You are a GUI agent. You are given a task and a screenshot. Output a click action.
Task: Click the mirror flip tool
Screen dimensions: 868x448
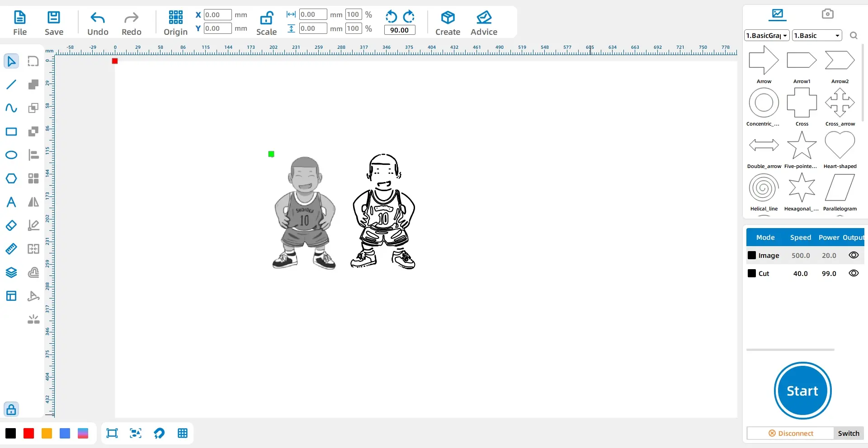tap(33, 202)
